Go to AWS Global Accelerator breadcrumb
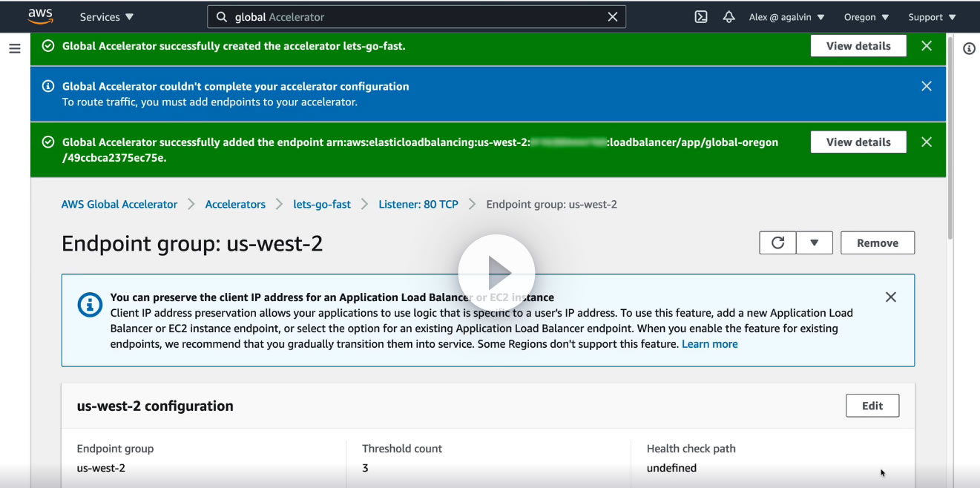 (119, 204)
